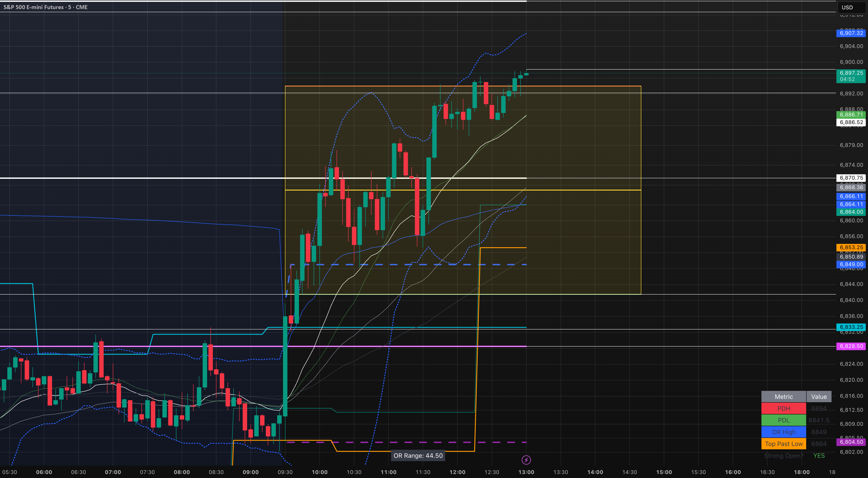Select the purple 6,804.50 price label
The width and height of the screenshot is (868, 478).
851,442
